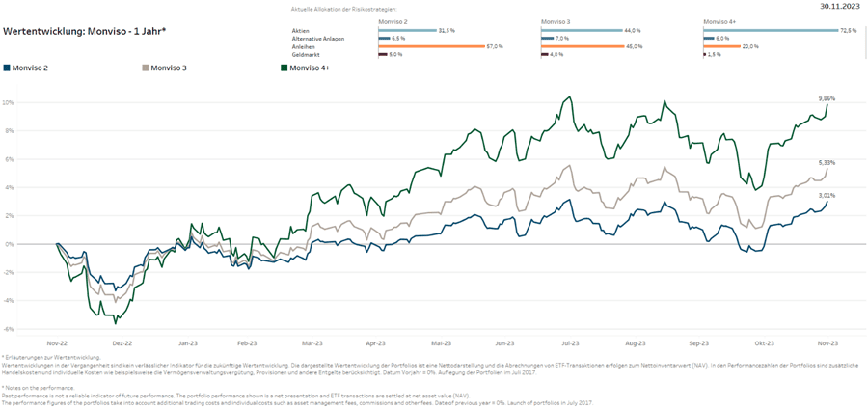Image resolution: width=868 pixels, height=411 pixels.
Task: Click the Monviso 2 Geldmarkt 5,0 % bar
Action: (x=383, y=54)
